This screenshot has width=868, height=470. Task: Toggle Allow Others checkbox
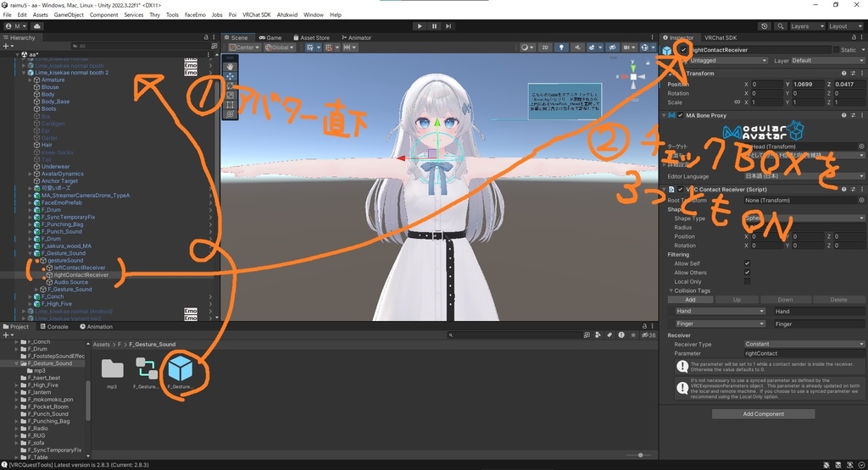(748, 273)
